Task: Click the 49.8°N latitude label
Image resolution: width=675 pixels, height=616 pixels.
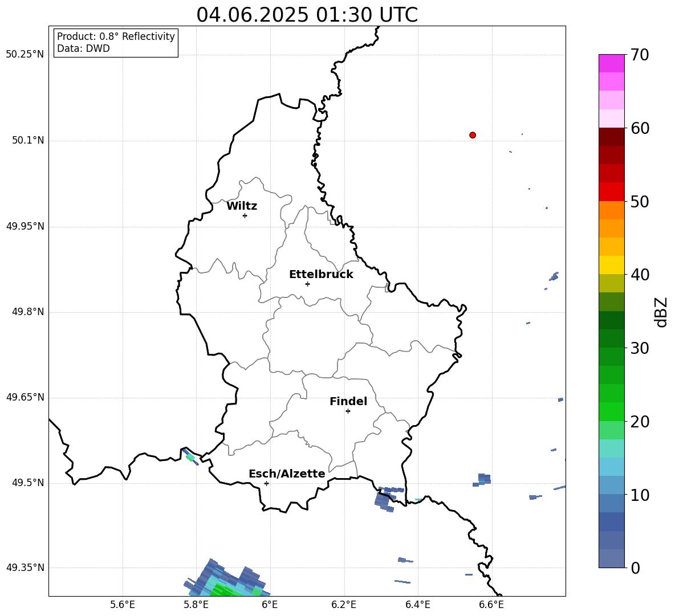Action: tap(28, 312)
